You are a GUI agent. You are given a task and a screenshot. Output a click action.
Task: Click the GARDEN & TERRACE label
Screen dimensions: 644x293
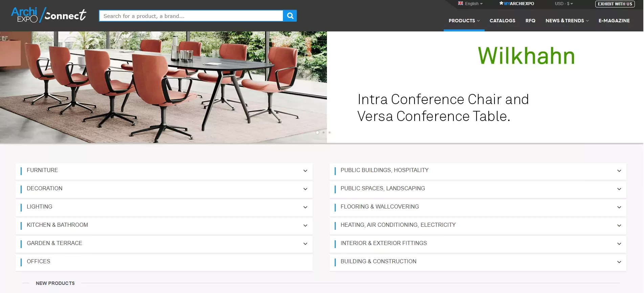[x=54, y=243]
